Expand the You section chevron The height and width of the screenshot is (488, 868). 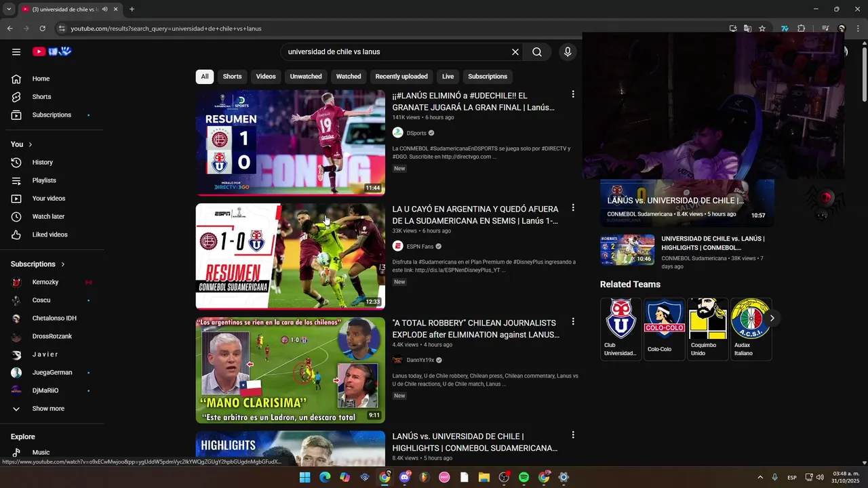click(x=31, y=144)
